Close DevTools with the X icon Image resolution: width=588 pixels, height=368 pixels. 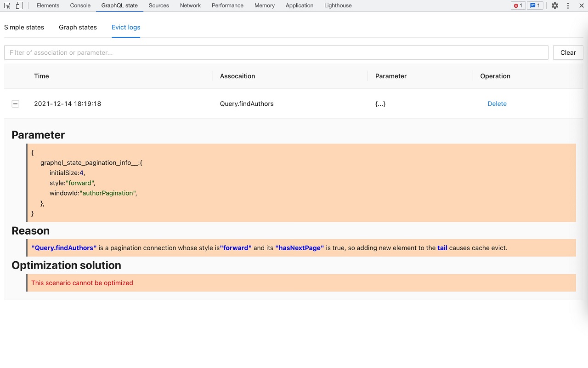click(581, 5)
